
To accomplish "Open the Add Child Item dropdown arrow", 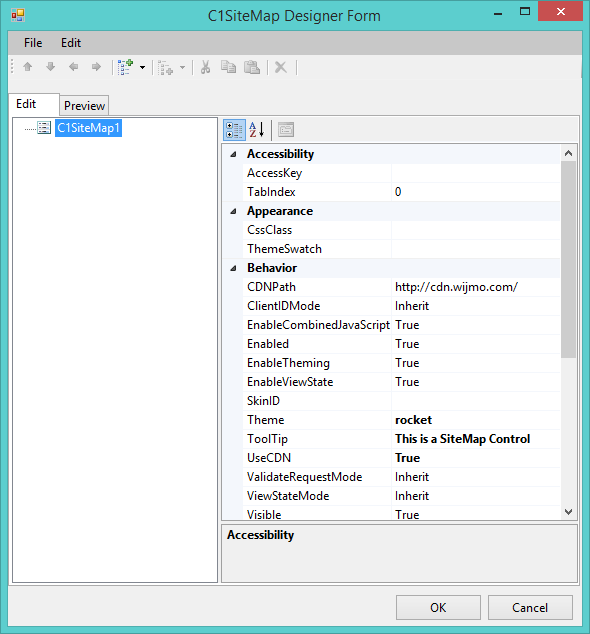I will [142, 68].
